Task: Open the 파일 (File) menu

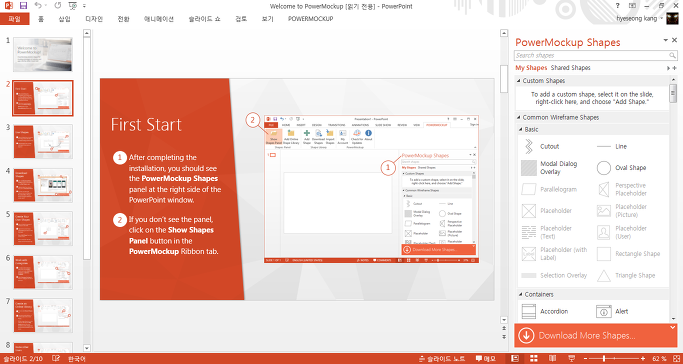Action: click(14, 19)
